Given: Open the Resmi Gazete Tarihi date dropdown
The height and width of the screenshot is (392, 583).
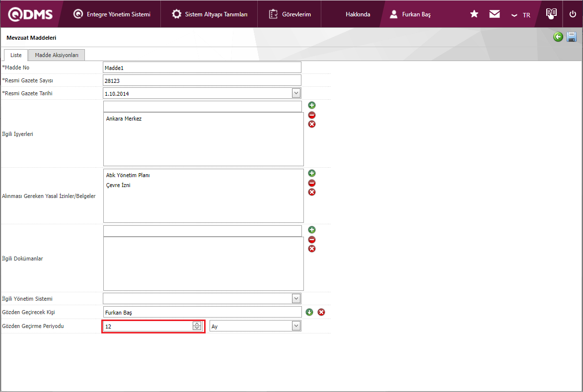Looking at the screenshot, I should point(296,93).
